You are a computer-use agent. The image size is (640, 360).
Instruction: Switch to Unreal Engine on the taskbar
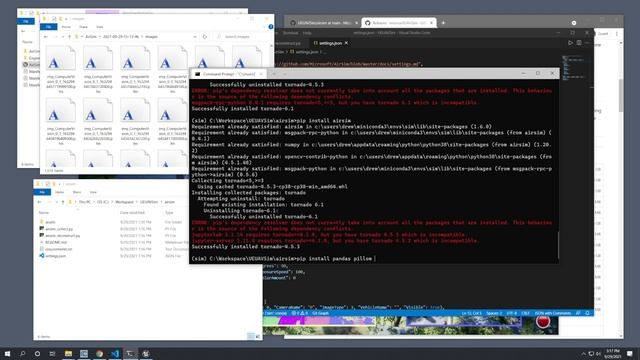(146, 353)
